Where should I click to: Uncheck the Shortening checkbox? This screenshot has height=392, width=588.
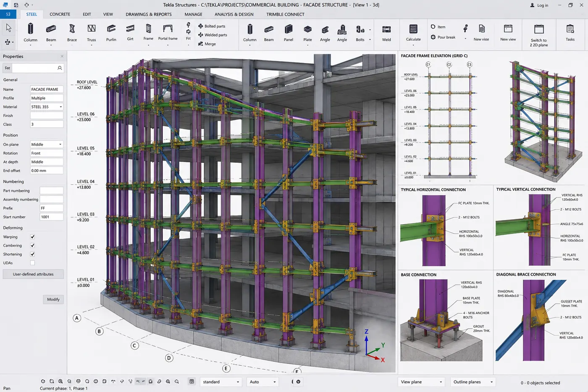[32, 254]
